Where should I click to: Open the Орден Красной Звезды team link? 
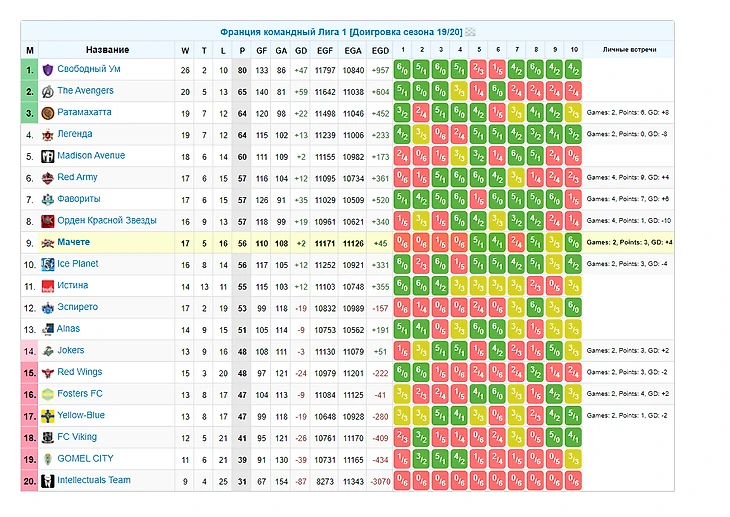106,220
